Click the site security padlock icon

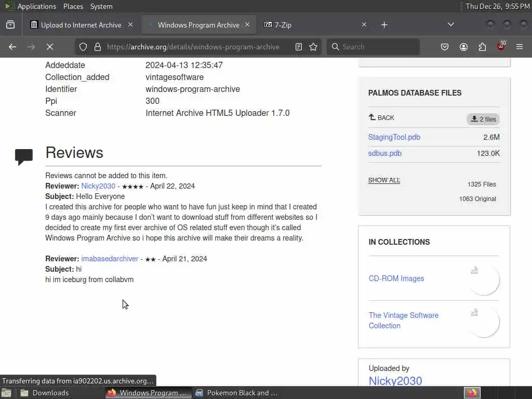point(98,47)
